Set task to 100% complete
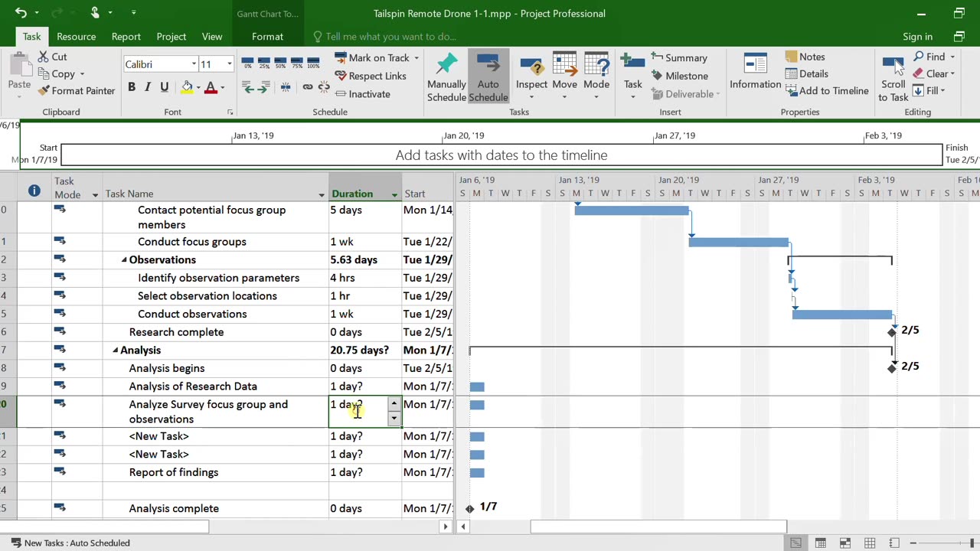 [x=313, y=63]
